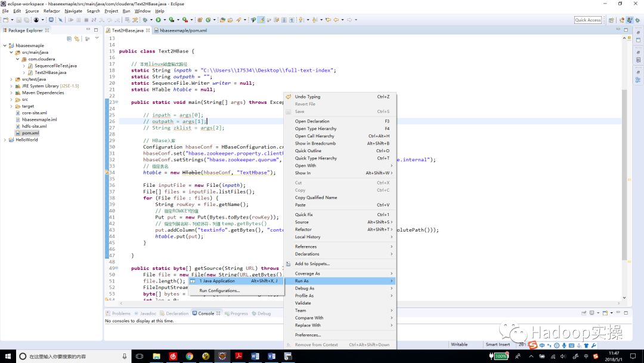
Task: Click the New toolbar icon
Action: click(x=5, y=20)
